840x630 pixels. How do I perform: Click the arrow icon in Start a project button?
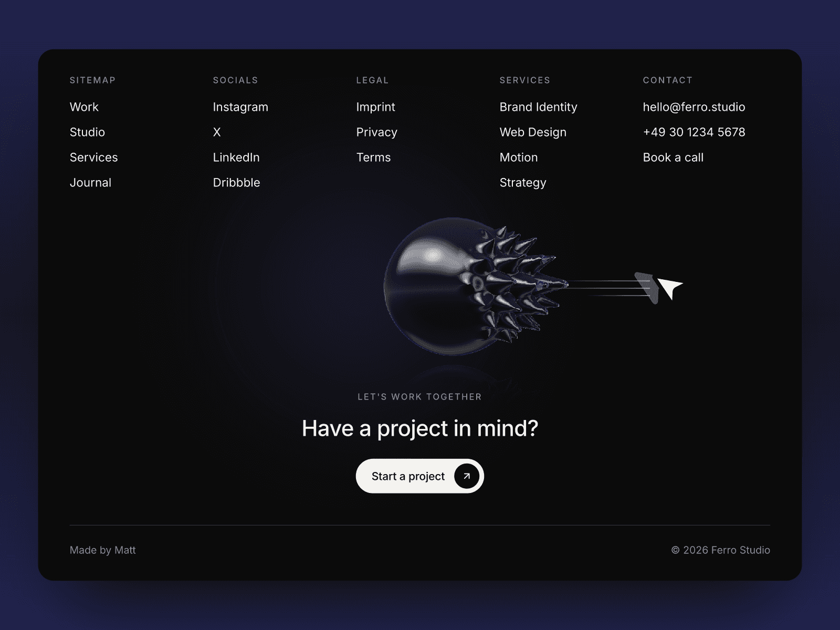(x=467, y=476)
